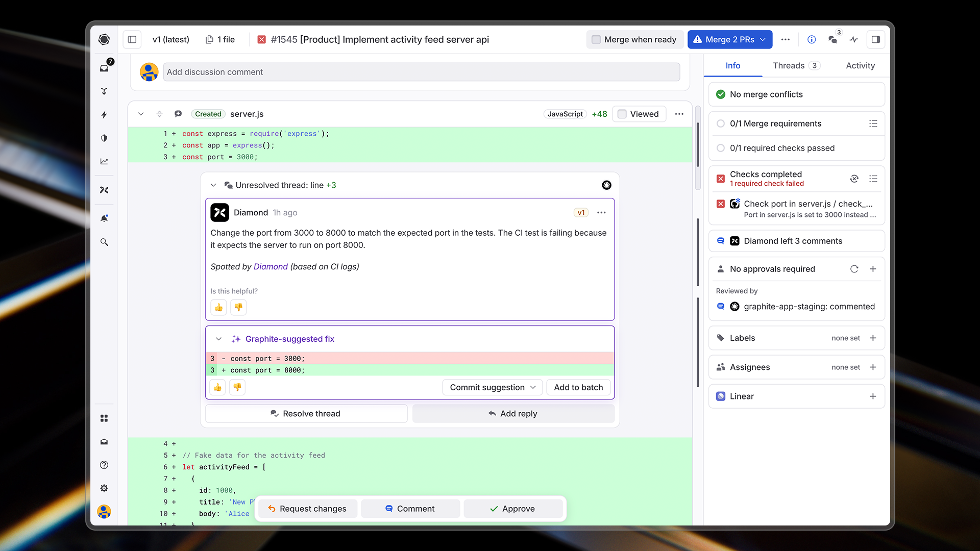The height and width of the screenshot is (551, 980).
Task: Click the search magnifier sidebar icon
Action: tap(104, 242)
